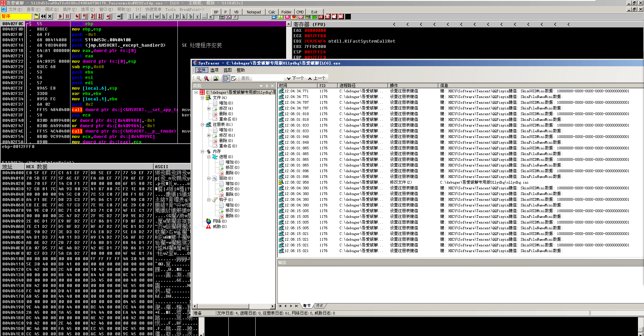Click the picture magnifier icon in SysTracer toolbar
The width and height of the screenshot is (644, 336).
point(216,78)
